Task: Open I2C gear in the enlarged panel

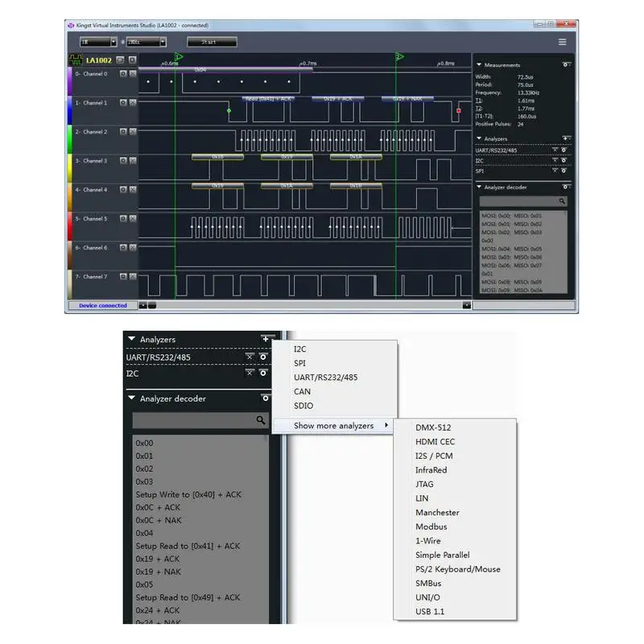Action: coord(263,373)
